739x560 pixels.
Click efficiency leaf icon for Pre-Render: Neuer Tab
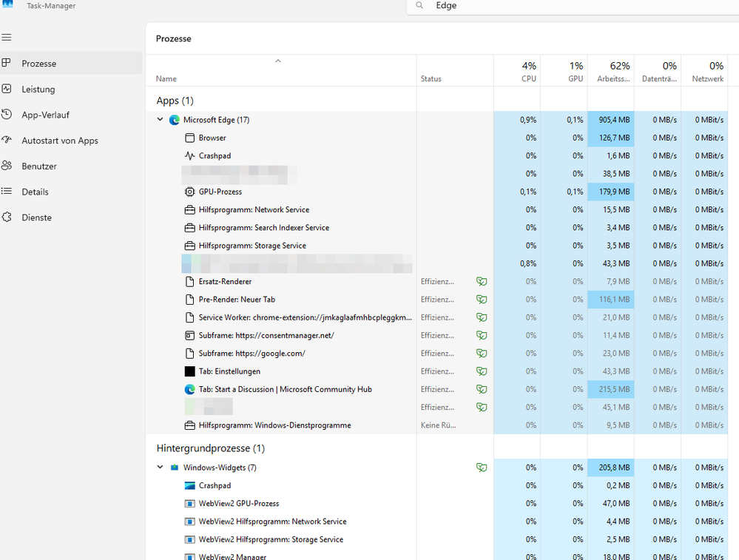481,300
